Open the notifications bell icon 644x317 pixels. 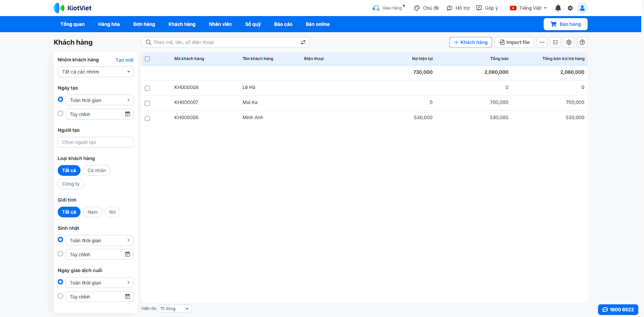[558, 8]
